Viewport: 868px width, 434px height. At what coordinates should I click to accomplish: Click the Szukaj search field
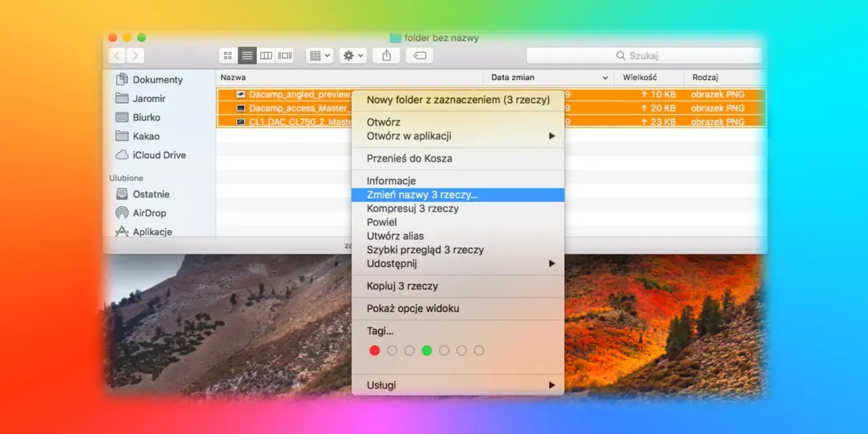click(644, 56)
